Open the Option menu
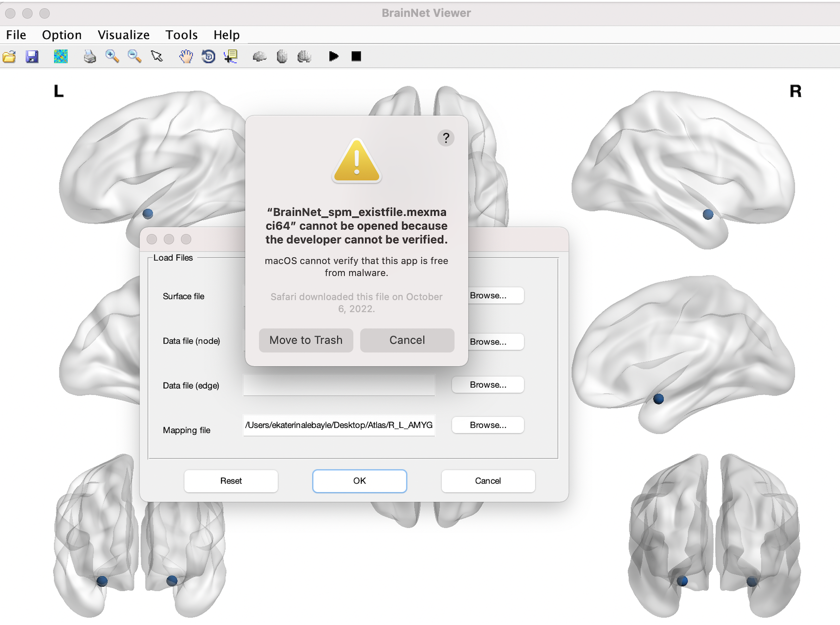The height and width of the screenshot is (625, 840). point(62,35)
